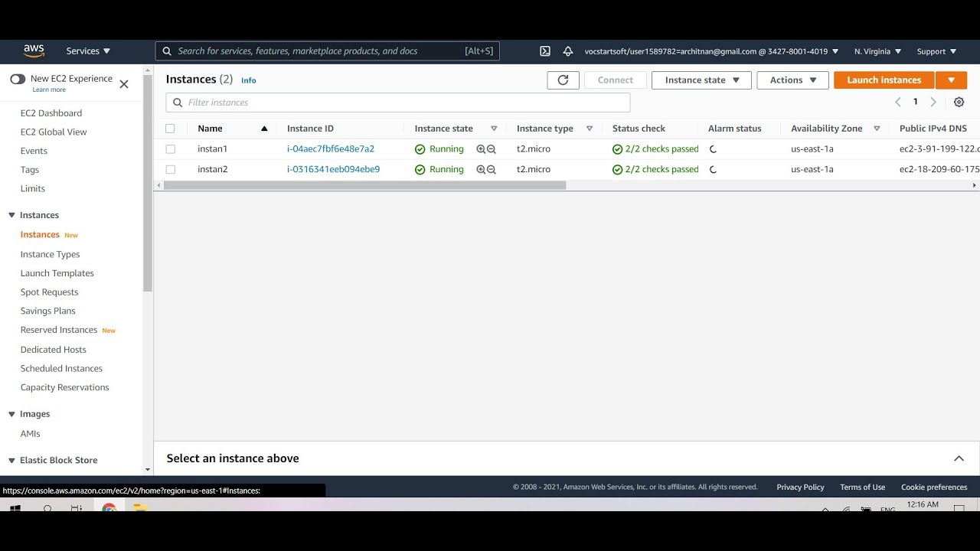Zoom out icon for instan1 state
Viewport: 980px width, 551px height.
point(492,149)
